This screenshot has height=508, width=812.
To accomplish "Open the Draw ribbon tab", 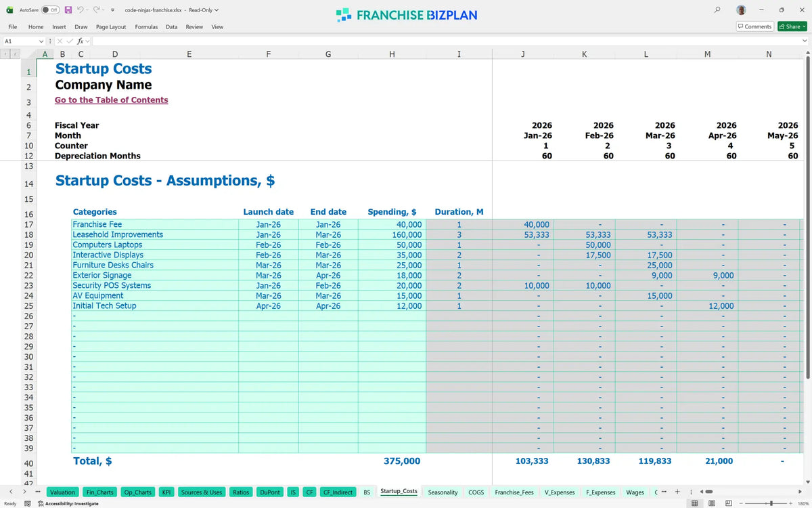I will point(81,27).
